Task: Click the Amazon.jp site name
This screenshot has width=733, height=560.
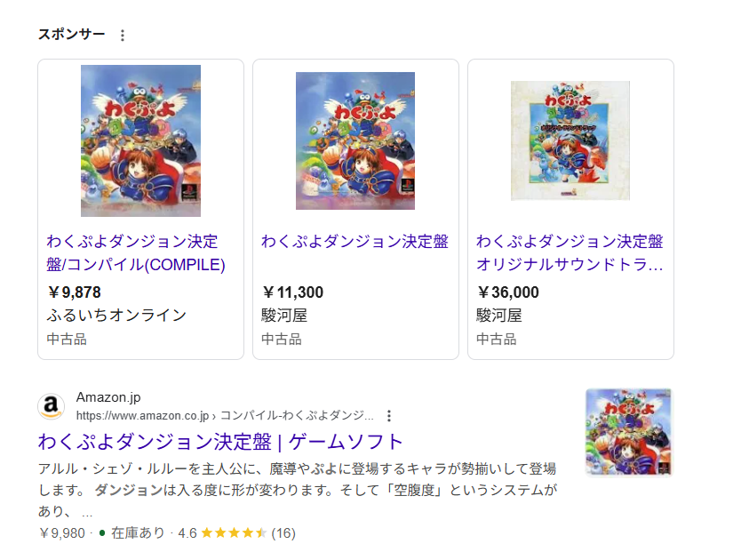Action: (x=108, y=397)
